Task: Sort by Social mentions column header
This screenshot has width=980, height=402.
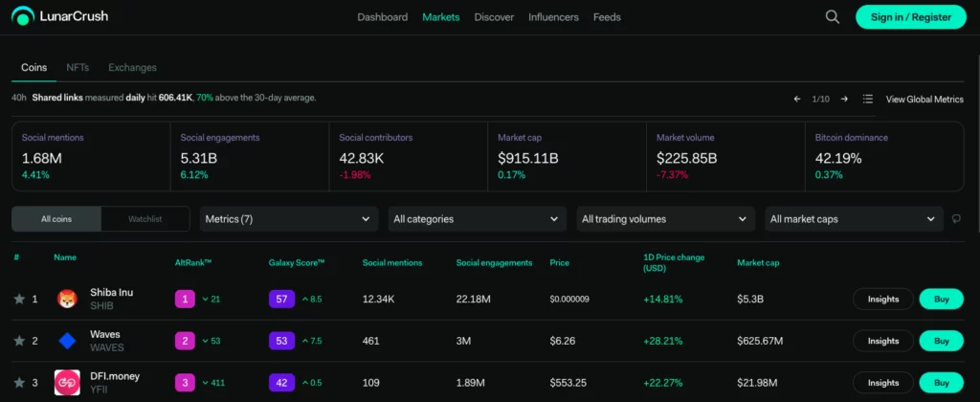Action: point(391,262)
